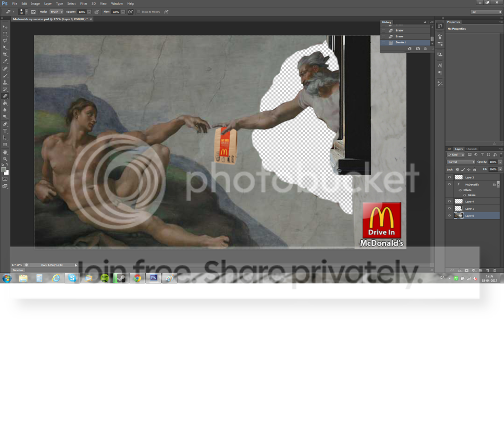The height and width of the screenshot is (447, 504).
Task: Lock all layer attributes padlock icon
Action: coord(474,169)
